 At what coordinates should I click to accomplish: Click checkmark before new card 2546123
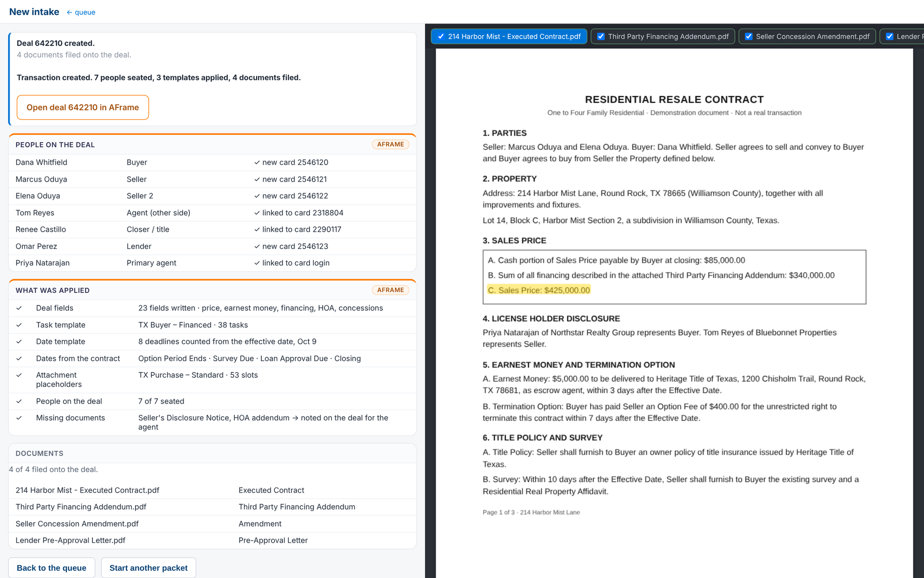[257, 247]
